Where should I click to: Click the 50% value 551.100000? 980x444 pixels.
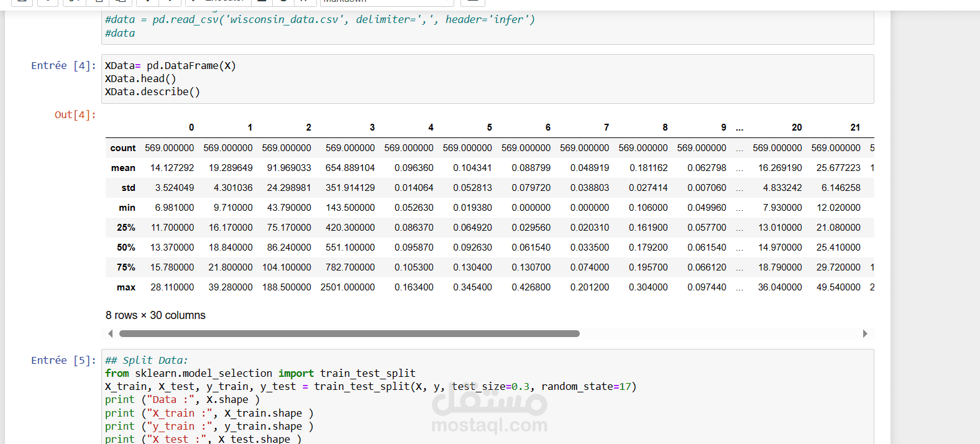coord(350,247)
